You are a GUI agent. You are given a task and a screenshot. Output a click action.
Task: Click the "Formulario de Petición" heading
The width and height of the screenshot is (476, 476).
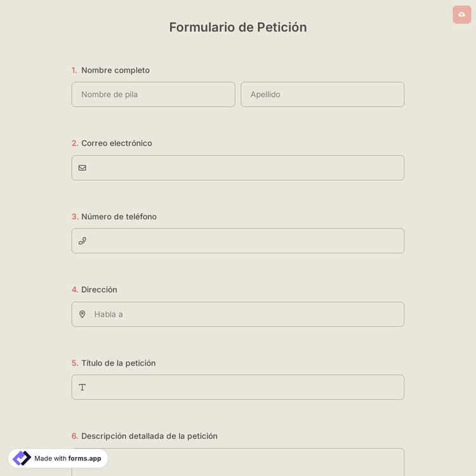point(238,27)
